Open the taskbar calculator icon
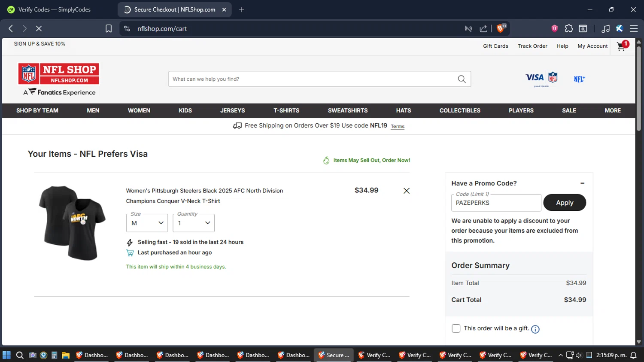644x362 pixels. (55, 355)
